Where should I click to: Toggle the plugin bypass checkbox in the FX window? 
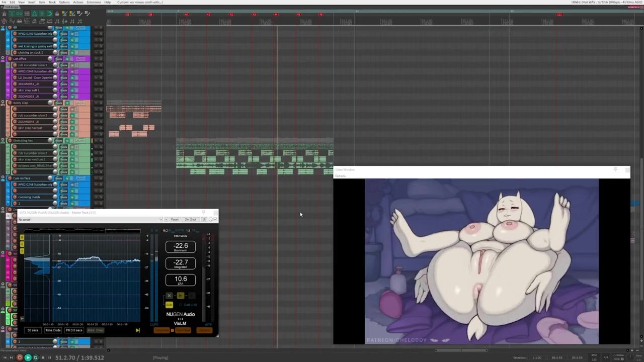pos(215,220)
